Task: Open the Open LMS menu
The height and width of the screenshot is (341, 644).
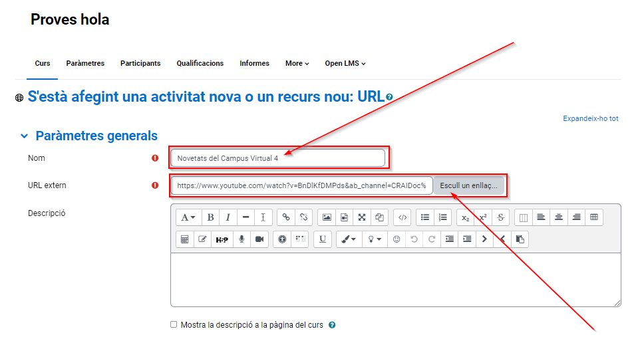Action: click(345, 64)
